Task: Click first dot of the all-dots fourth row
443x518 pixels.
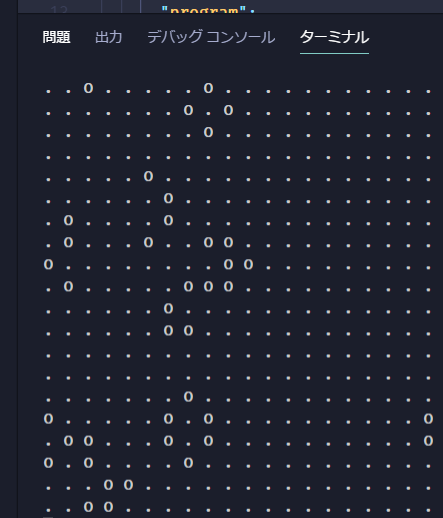Action: tap(48, 157)
